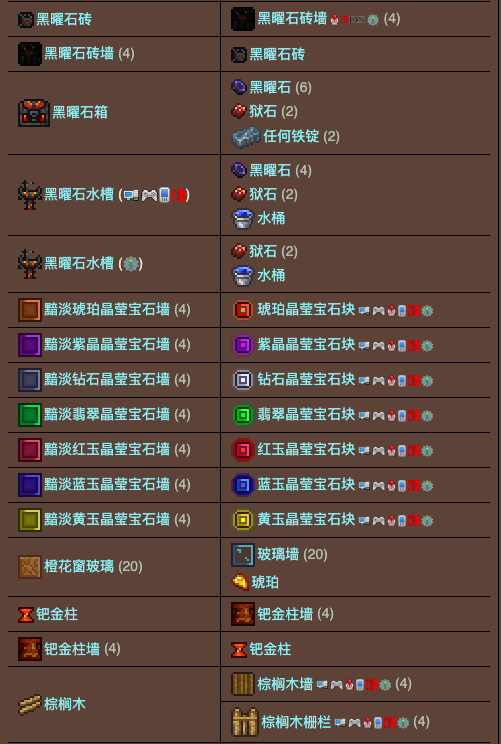Image resolution: width=501 pixels, height=744 pixels.
Task: Click the 翡翠晶莹宝石块 green block icon
Action: [243, 415]
